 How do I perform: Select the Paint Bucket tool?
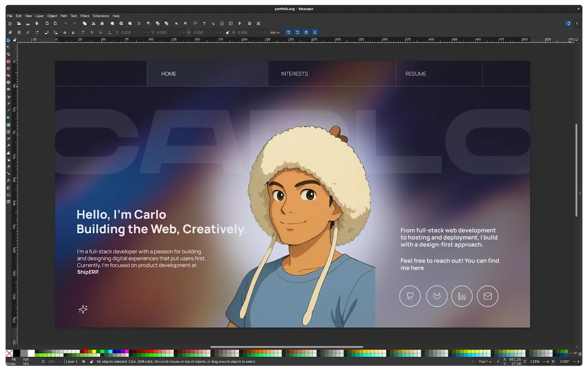(8, 146)
